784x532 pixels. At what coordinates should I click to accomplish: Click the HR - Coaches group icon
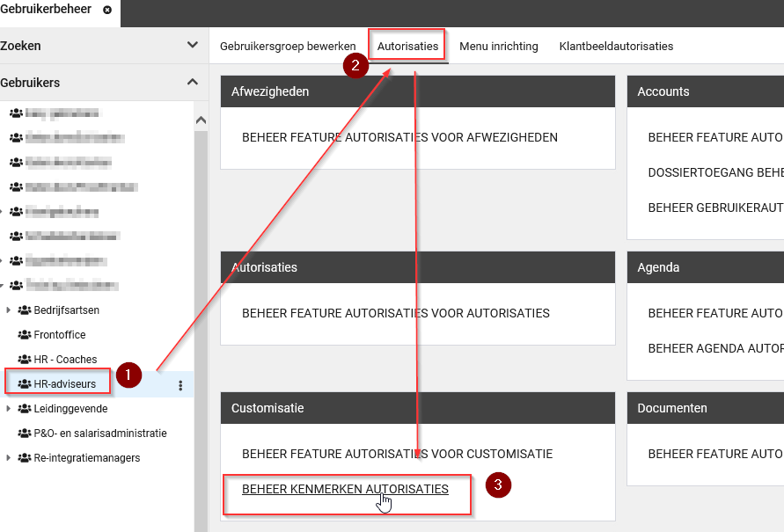tap(25, 360)
